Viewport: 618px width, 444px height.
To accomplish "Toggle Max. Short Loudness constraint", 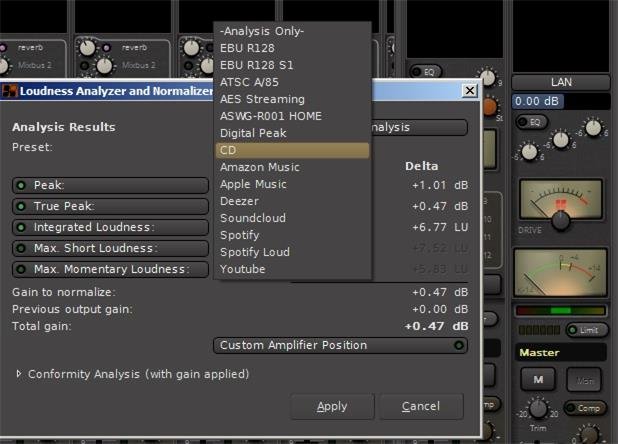I will pos(110,248).
